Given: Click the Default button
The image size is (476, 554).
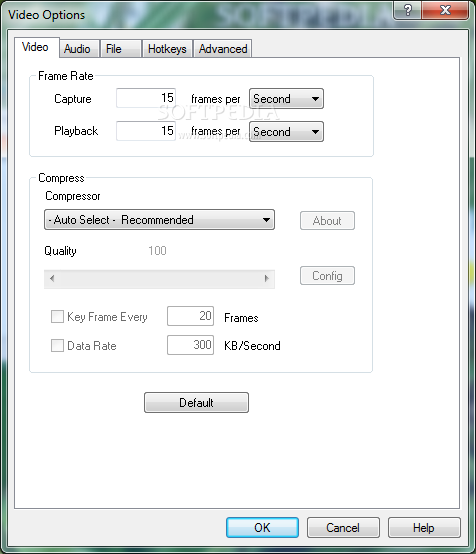Looking at the screenshot, I should tap(196, 402).
